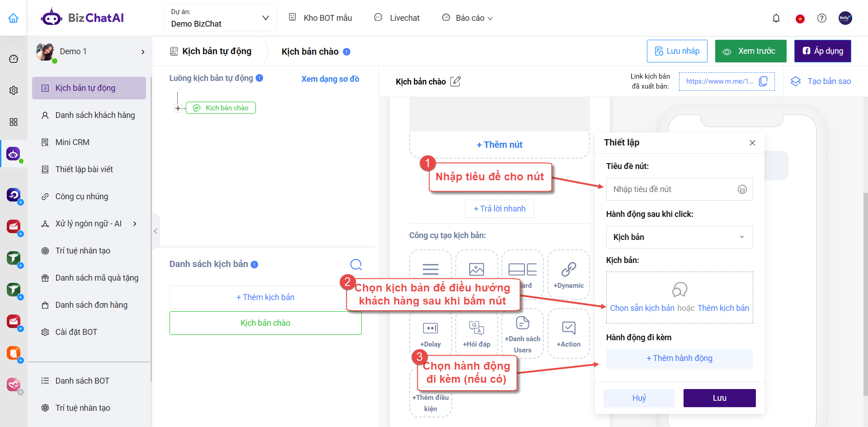Open Danh sách BOT in sidebar
This screenshot has height=427, width=868.
pyautogui.click(x=89, y=381)
